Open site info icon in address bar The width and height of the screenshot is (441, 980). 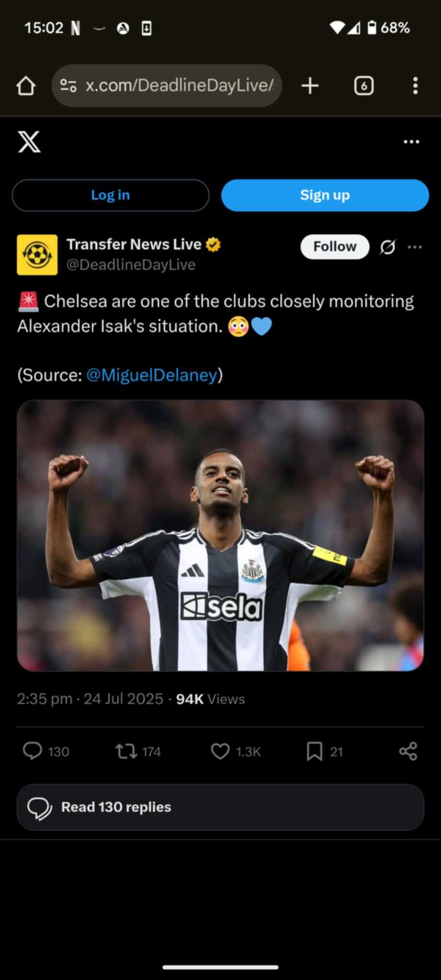point(68,86)
